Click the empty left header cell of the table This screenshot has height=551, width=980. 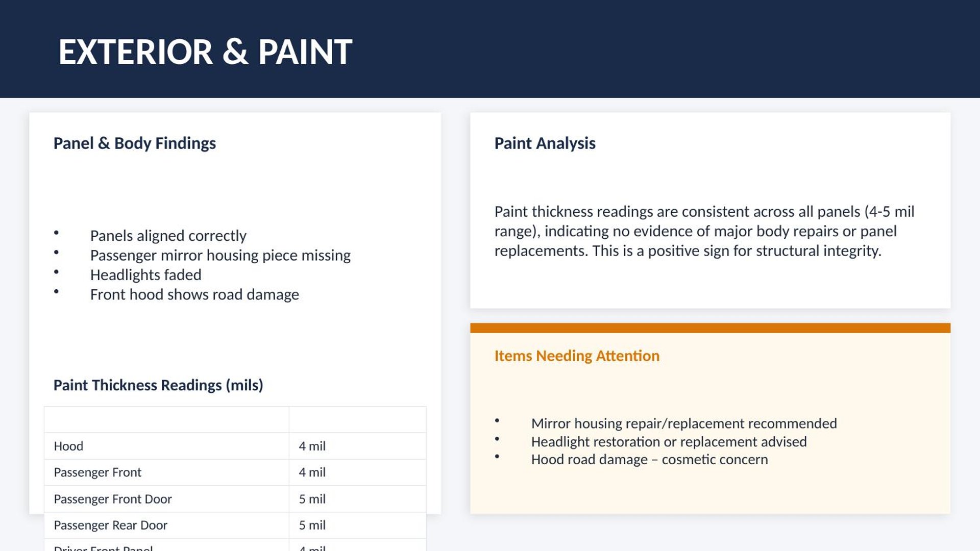[166, 419]
